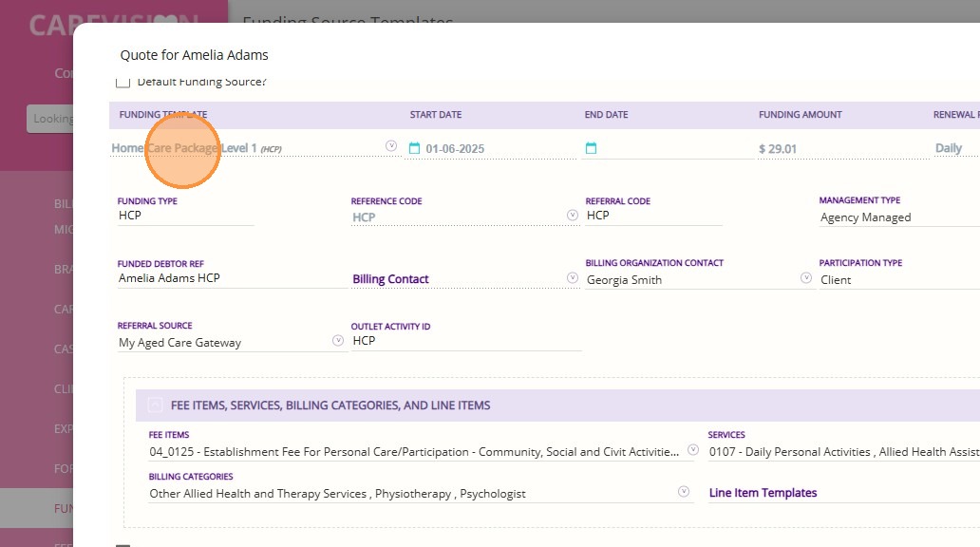Expand the Billing Organization Contact dropdown
The width and height of the screenshot is (980, 547).
click(806, 279)
